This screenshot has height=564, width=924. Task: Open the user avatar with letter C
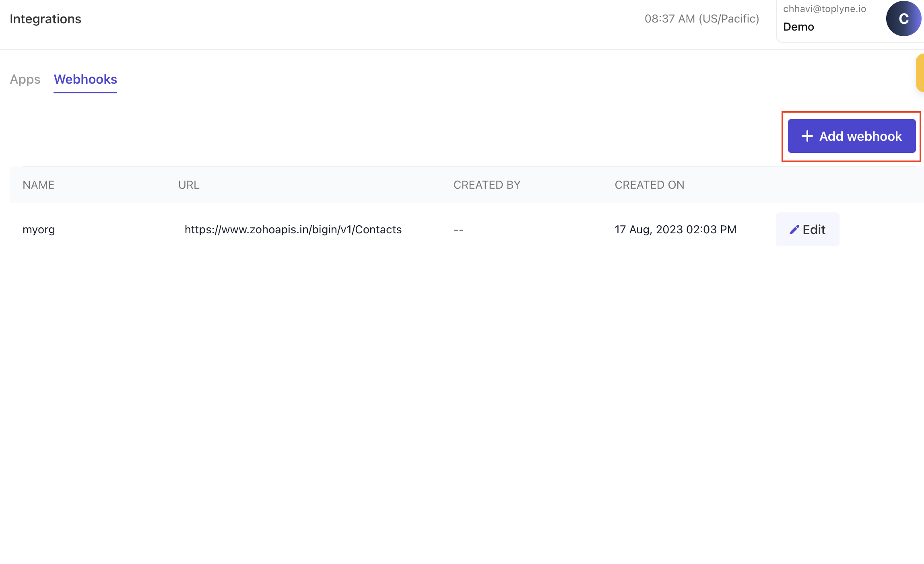point(903,19)
